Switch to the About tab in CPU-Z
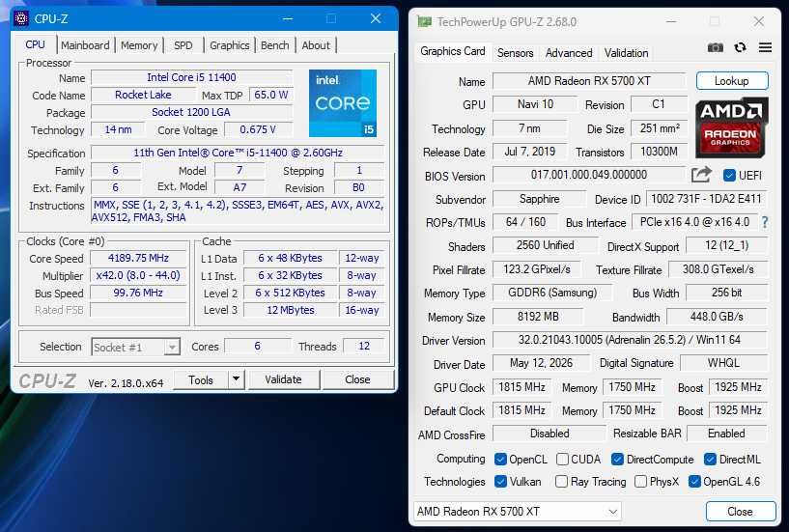 316,45
